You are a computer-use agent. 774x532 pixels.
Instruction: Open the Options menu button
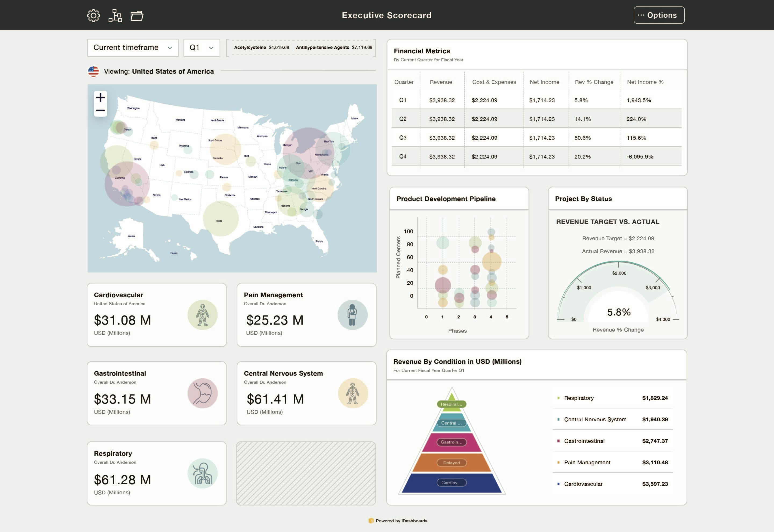[x=659, y=15]
